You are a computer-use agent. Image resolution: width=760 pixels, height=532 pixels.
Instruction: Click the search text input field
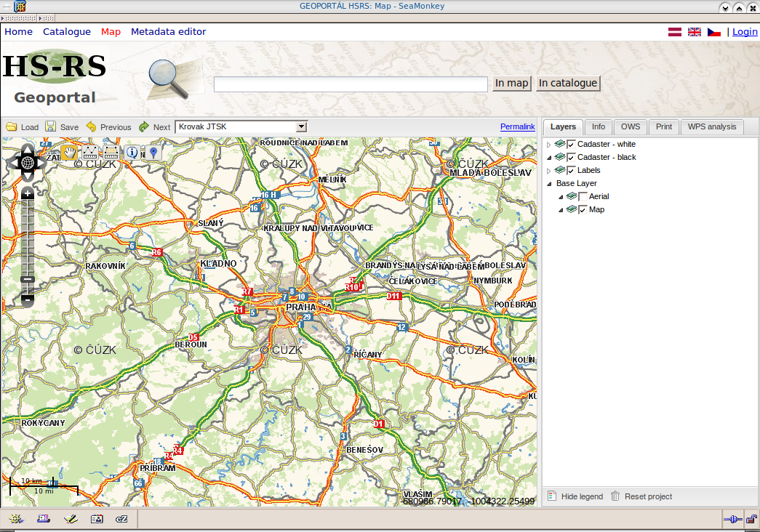click(351, 84)
